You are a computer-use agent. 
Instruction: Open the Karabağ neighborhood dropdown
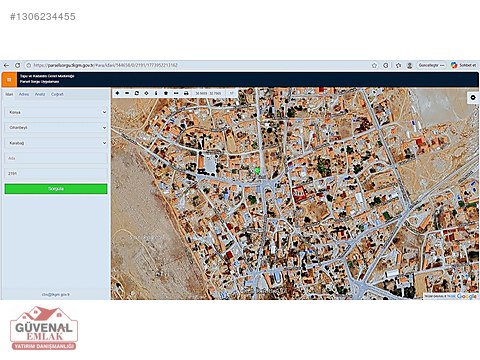pos(56,143)
